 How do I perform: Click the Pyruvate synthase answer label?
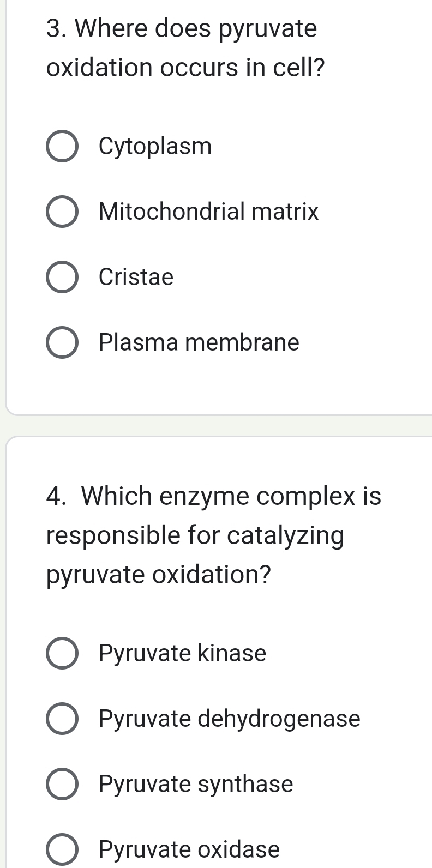(x=195, y=784)
